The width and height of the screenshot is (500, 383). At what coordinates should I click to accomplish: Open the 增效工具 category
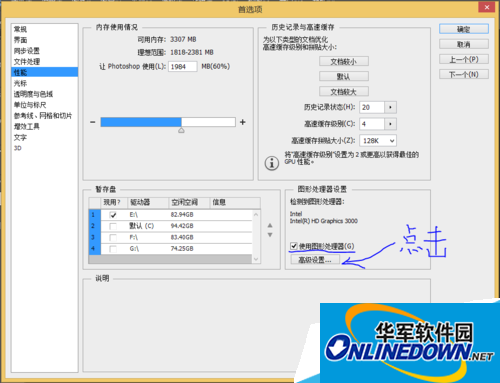[27, 126]
